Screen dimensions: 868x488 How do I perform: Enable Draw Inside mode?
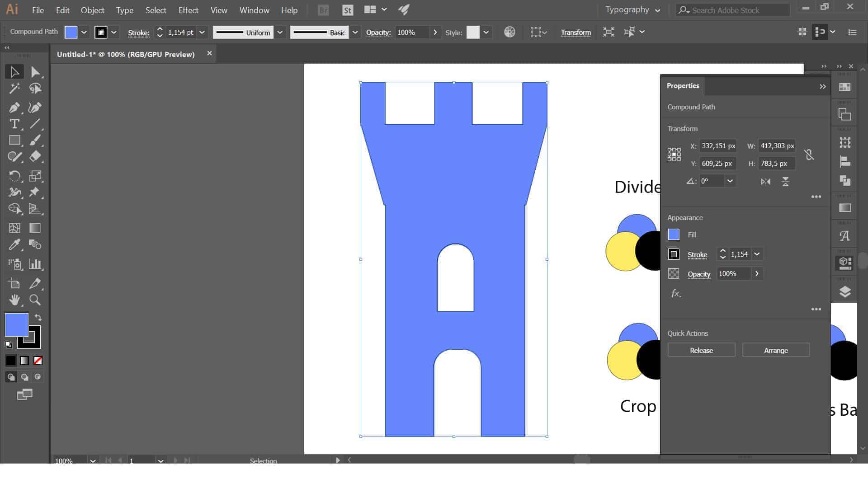[38, 377]
